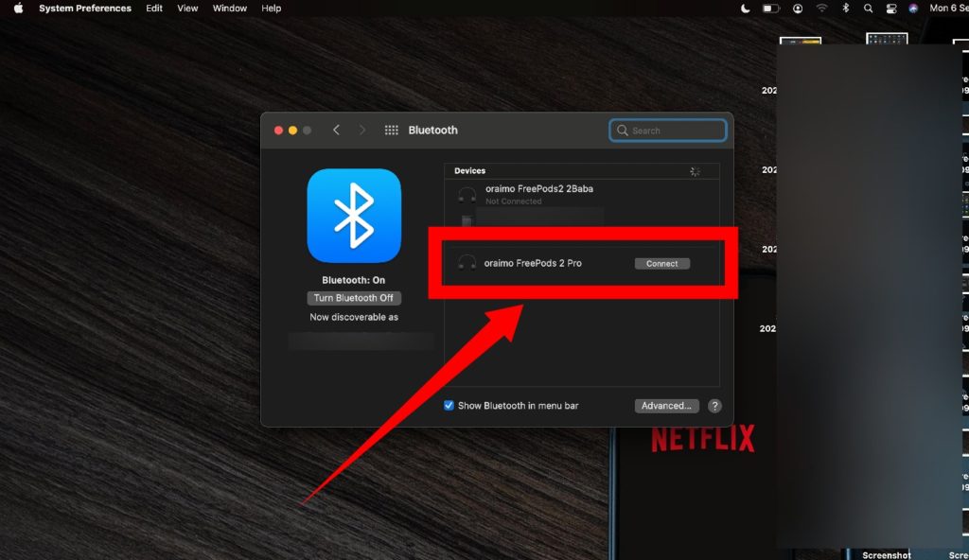The height and width of the screenshot is (560, 969).
Task: Minimize the Bluetooth preferences window
Action: point(293,130)
